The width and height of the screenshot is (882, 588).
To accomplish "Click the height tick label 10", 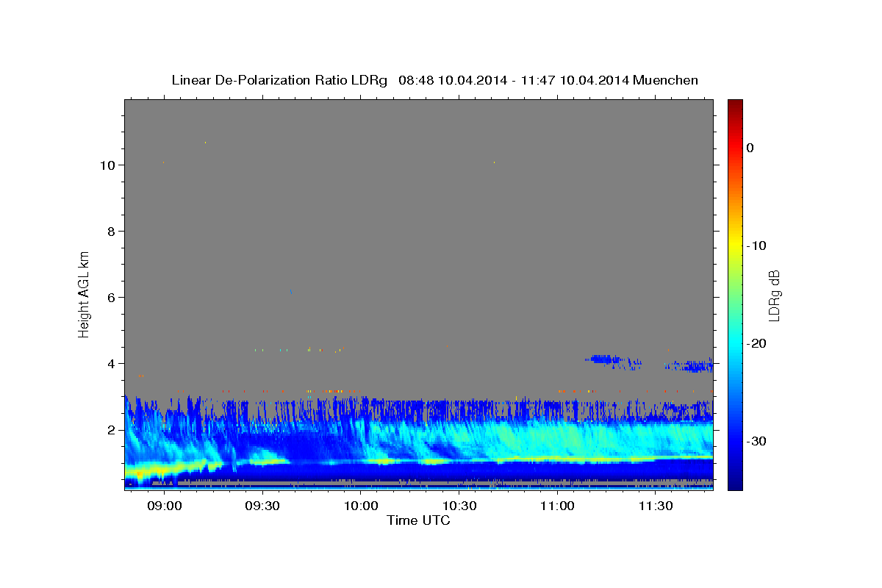I will point(107,165).
